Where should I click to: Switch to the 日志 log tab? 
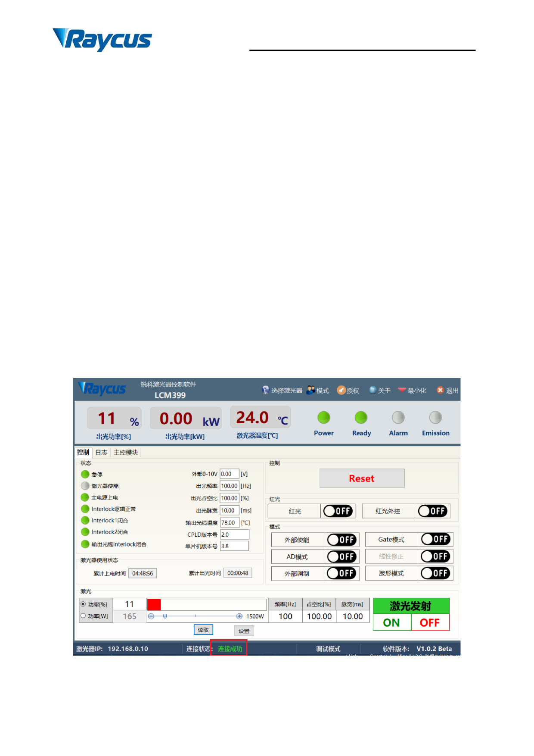coord(101,453)
